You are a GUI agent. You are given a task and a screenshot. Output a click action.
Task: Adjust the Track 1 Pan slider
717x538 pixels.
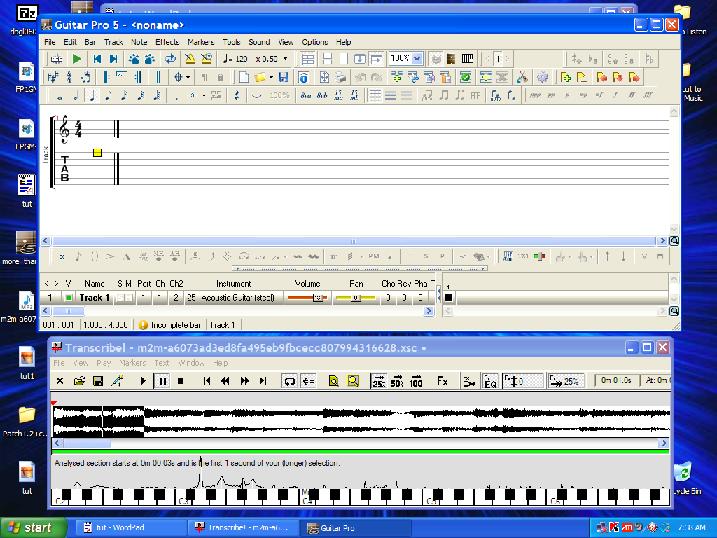pos(355,298)
